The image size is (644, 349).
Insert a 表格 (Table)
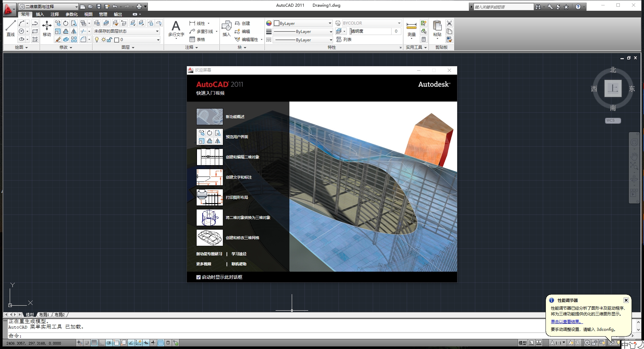(x=201, y=39)
